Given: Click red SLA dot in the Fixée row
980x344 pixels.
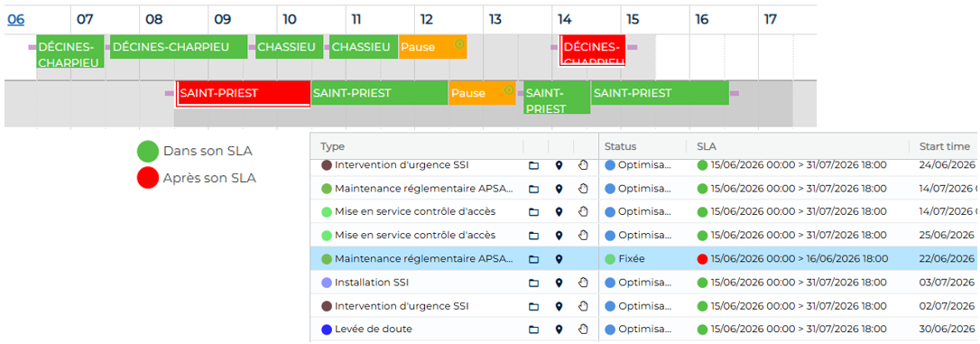Looking at the screenshot, I should (x=702, y=259).
